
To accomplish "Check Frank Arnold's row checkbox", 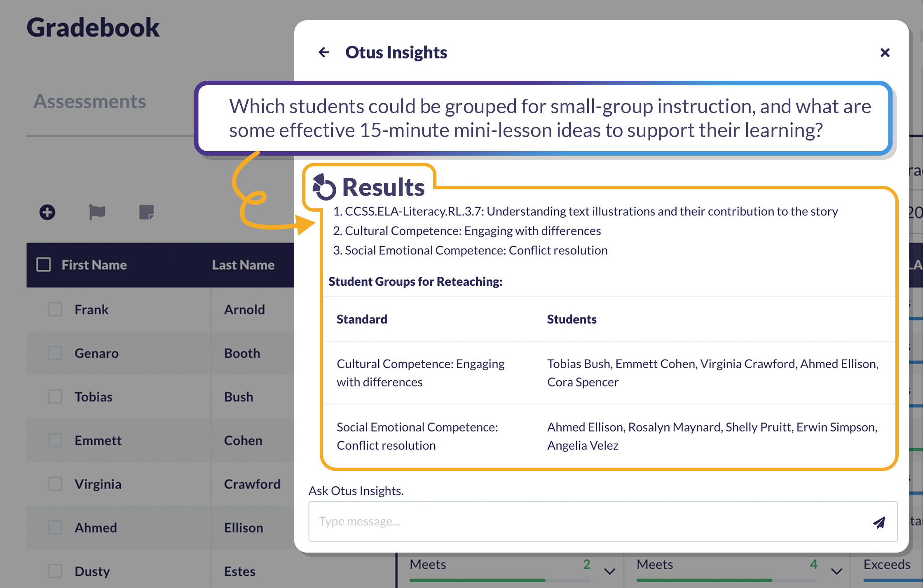I will 55,309.
